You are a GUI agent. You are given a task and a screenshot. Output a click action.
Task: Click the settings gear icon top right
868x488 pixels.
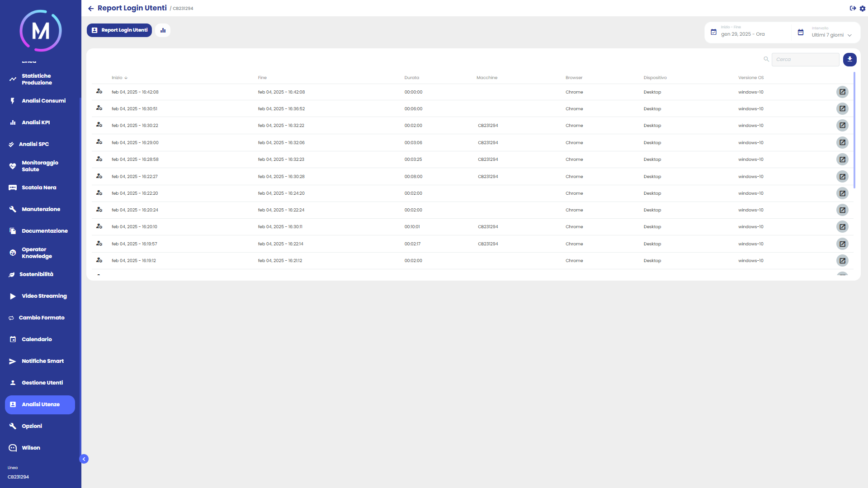tap(863, 8)
